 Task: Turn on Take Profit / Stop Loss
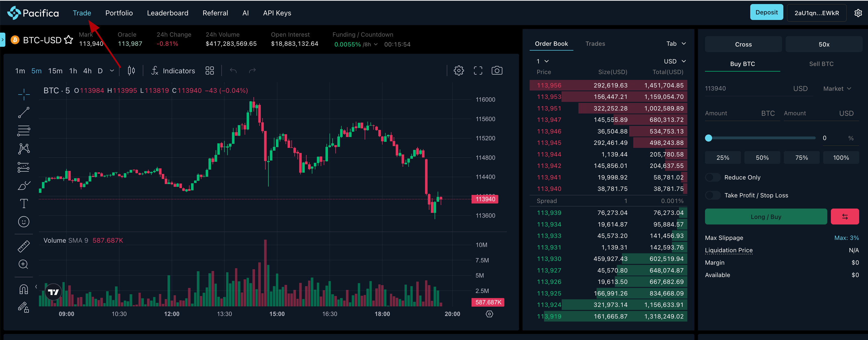coord(713,195)
